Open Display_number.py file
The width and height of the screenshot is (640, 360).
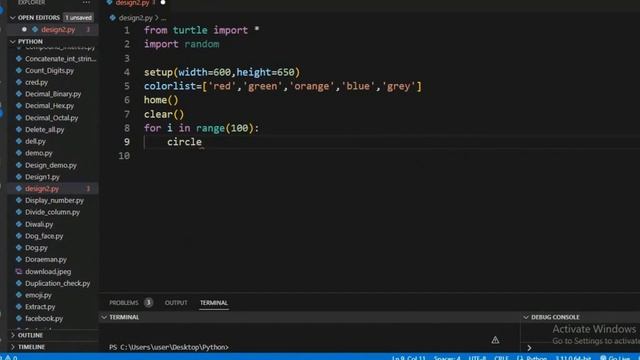point(54,200)
